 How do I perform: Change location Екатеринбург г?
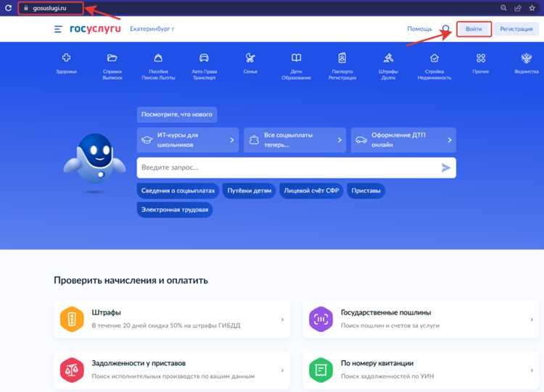click(152, 29)
